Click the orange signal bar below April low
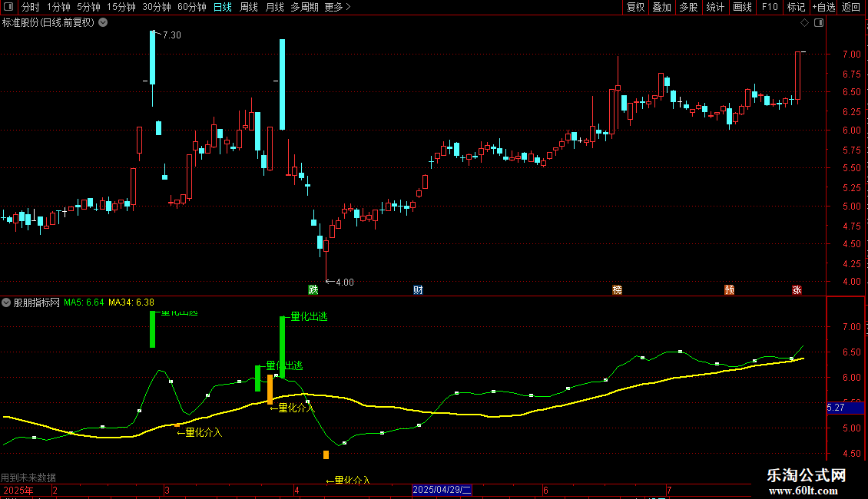This screenshot has width=868, height=499. (x=326, y=454)
